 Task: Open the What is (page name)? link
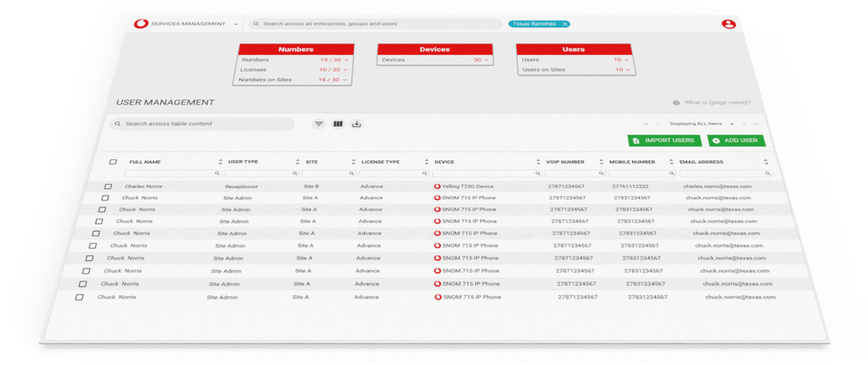[x=718, y=102]
